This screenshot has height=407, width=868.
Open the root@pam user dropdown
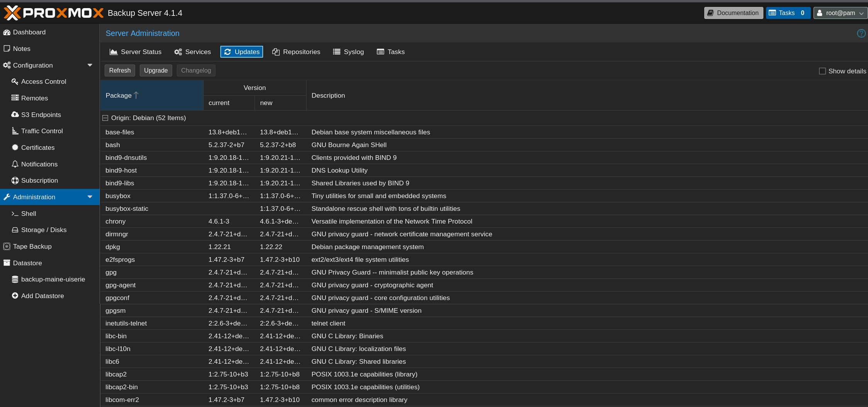point(841,13)
